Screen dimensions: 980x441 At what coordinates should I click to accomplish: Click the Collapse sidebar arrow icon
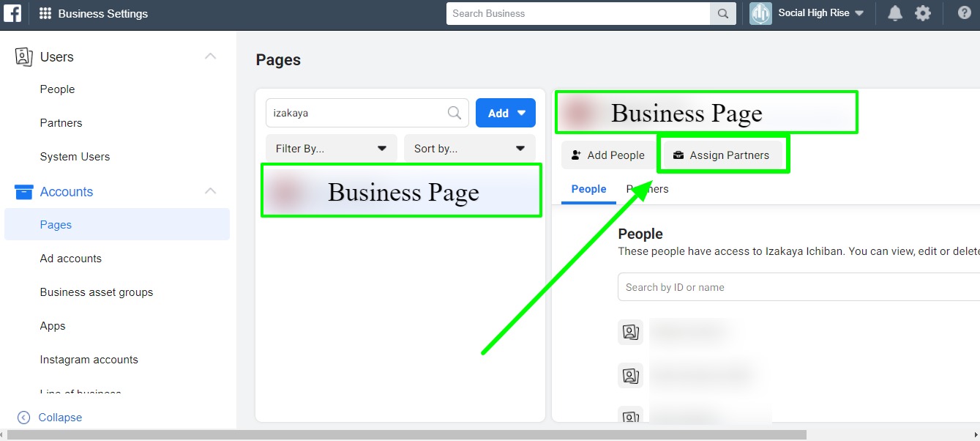click(x=23, y=418)
